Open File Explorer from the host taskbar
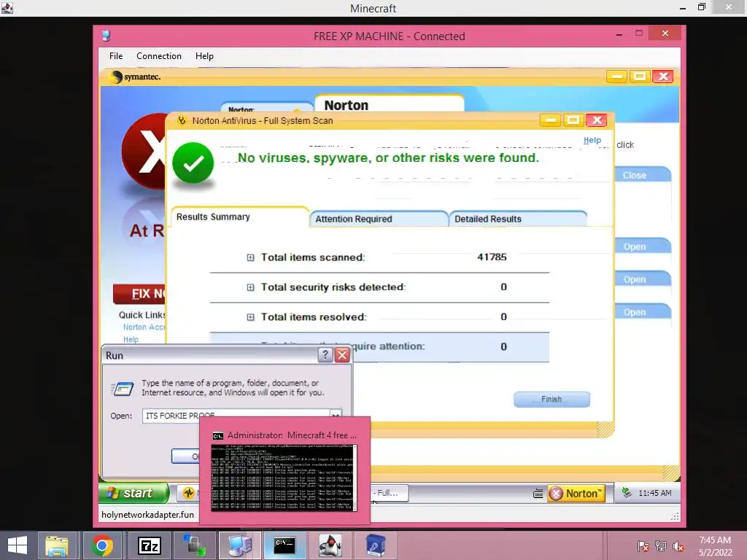This screenshot has height=560, width=747. pos(57,545)
